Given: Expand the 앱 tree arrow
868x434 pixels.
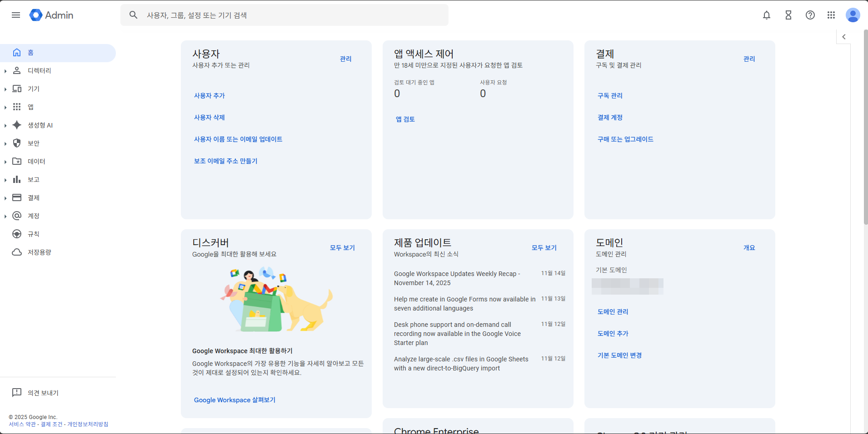Looking at the screenshot, I should (5, 107).
